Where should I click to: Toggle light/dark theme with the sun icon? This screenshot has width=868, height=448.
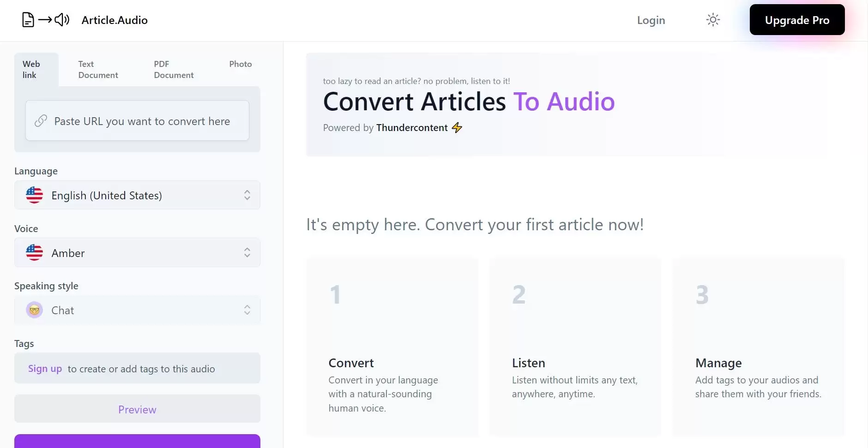713,20
